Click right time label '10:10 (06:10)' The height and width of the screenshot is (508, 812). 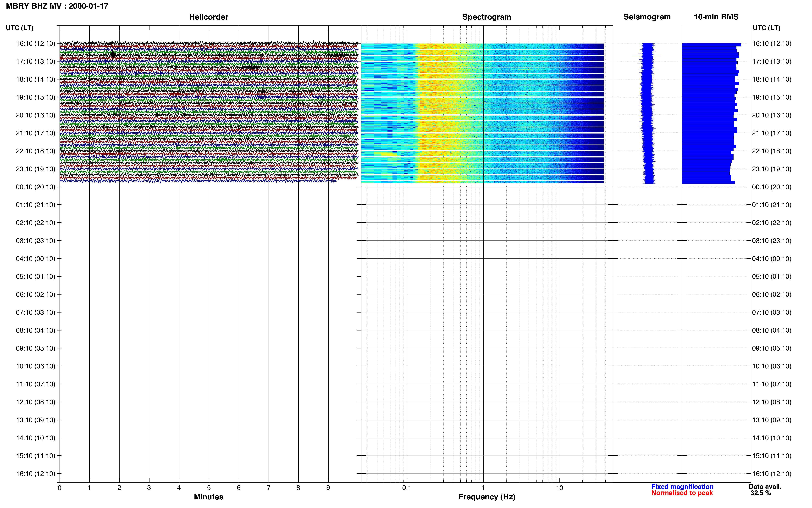pyautogui.click(x=772, y=366)
